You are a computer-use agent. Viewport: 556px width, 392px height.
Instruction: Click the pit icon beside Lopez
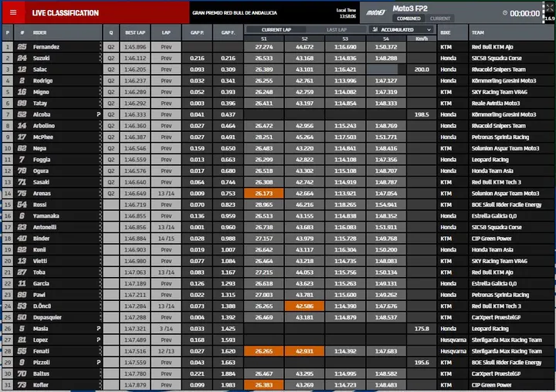99,340
